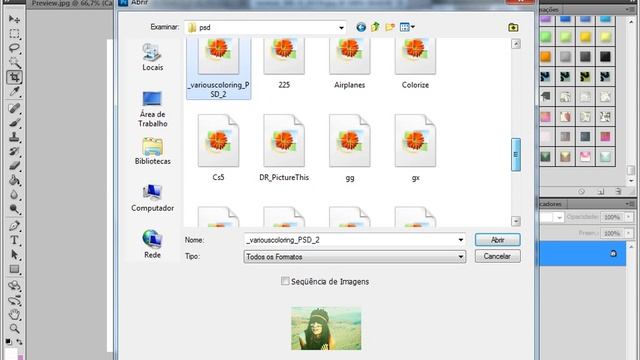
Task: Select the Spot Healing Brush tool
Action: [14, 108]
